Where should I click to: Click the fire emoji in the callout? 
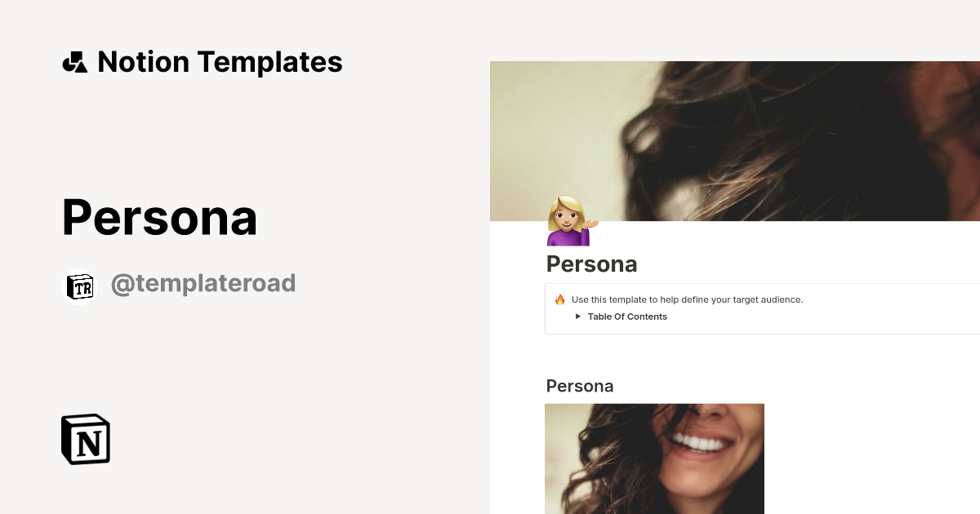coord(559,299)
